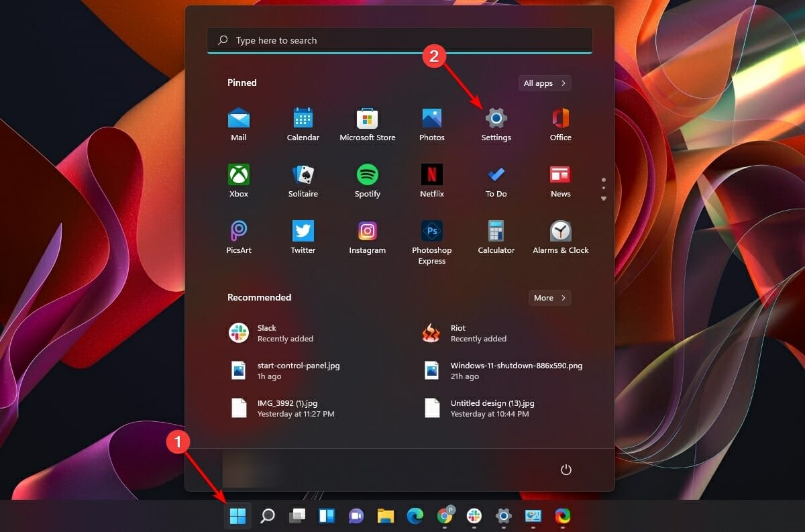
Task: Open the Twitter app
Action: tap(303, 237)
